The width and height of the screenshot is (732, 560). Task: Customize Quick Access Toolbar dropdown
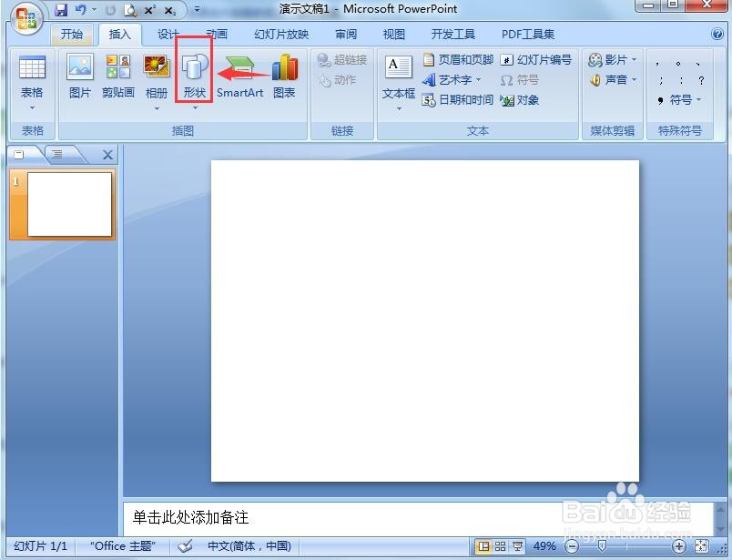tap(197, 9)
